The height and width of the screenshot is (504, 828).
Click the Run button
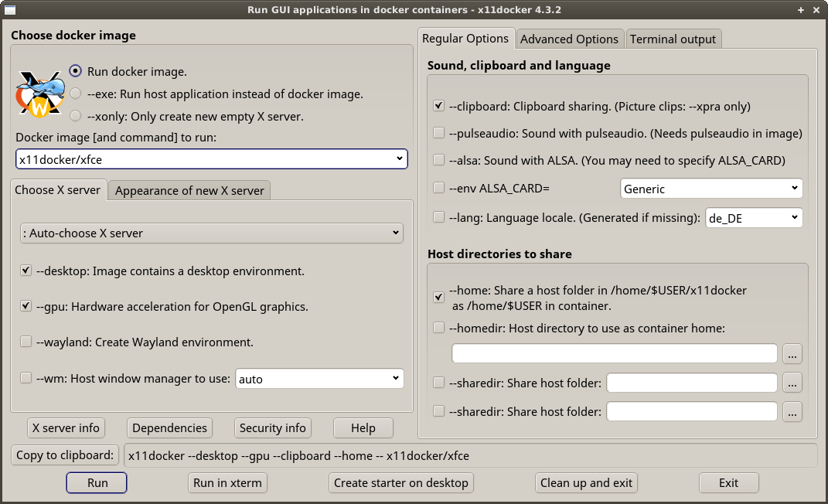click(97, 483)
